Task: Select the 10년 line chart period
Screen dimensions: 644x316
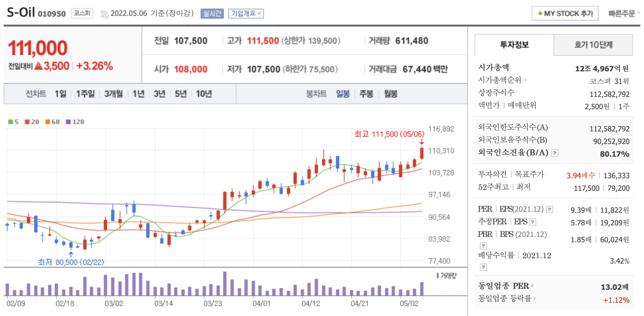Action: [204, 94]
